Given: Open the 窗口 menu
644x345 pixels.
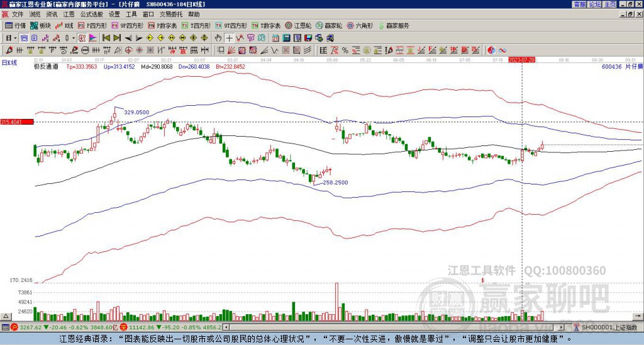Looking at the screenshot, I should [148, 14].
